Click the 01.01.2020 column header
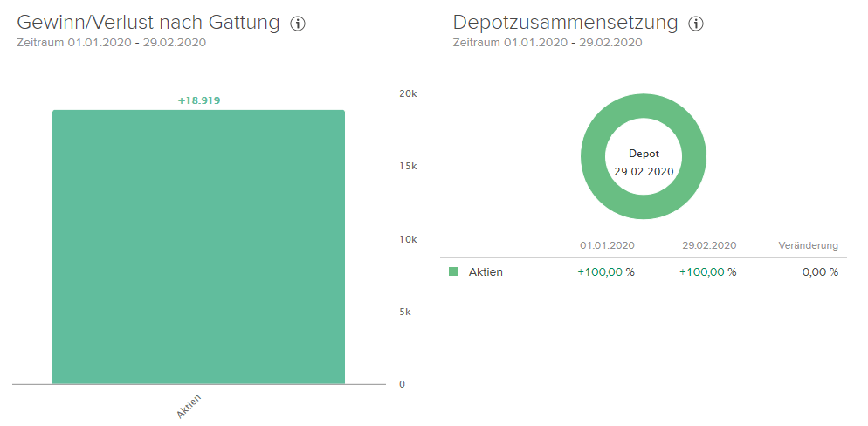Viewport: 868px width, 426px height. pyautogui.click(x=607, y=245)
